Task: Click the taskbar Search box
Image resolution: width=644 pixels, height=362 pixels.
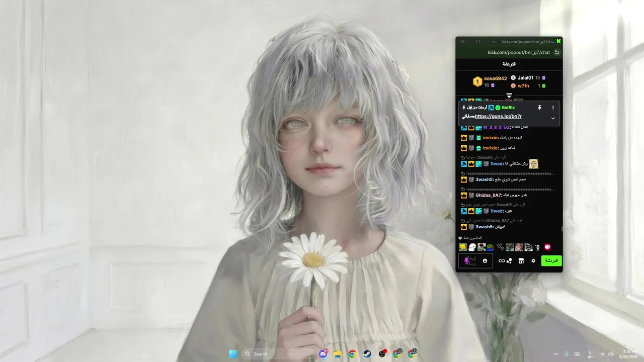Action: [x=278, y=354]
